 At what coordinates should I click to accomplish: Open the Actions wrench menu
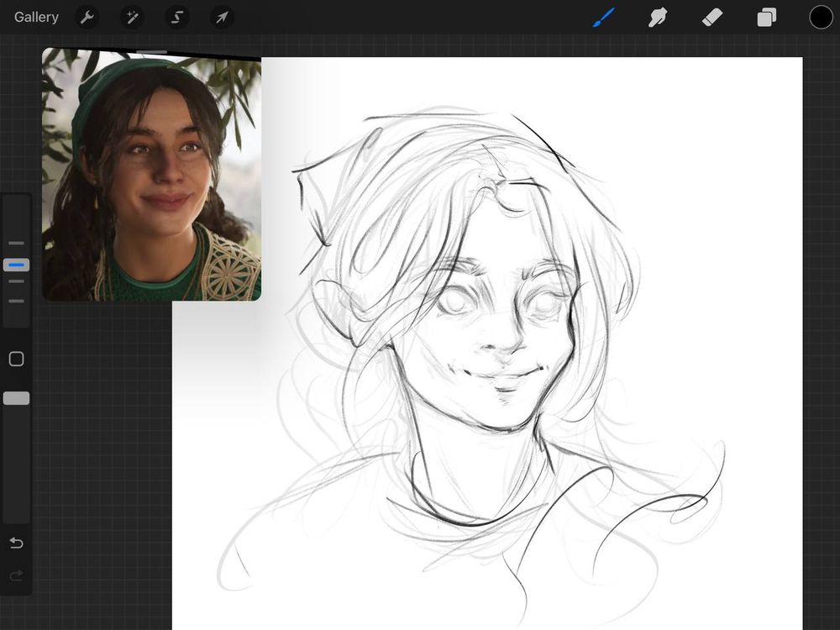(87, 18)
